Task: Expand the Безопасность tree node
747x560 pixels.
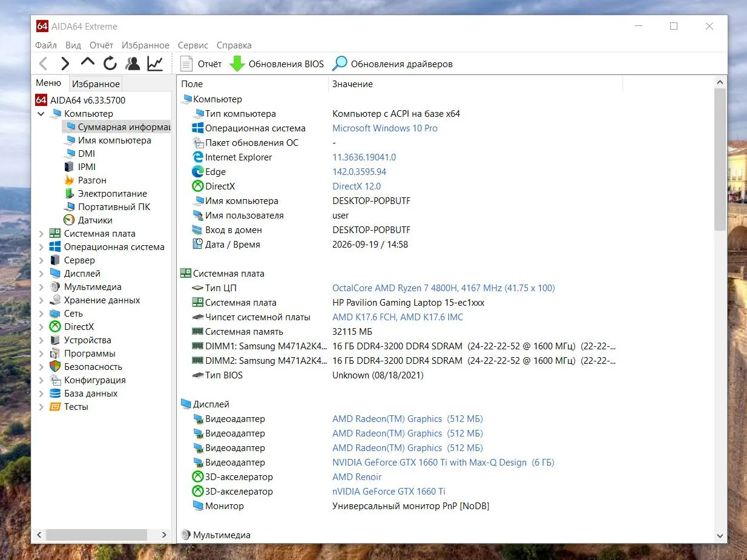Action: pos(41,367)
